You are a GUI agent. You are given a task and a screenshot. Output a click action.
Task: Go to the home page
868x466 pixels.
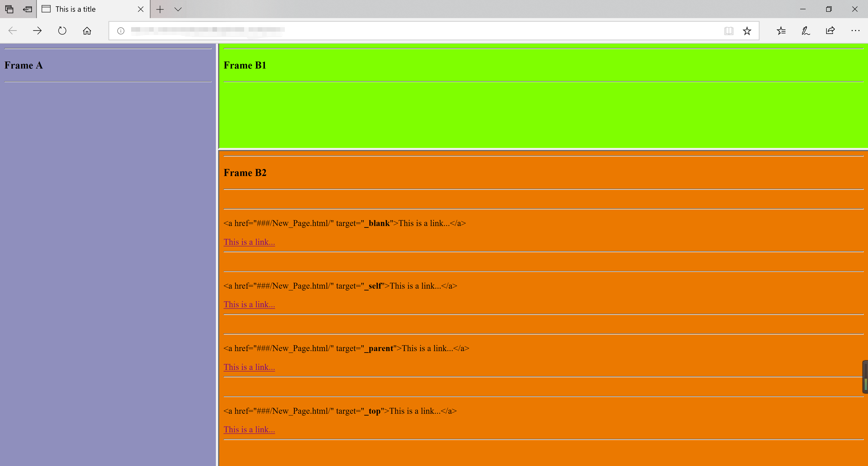point(87,31)
